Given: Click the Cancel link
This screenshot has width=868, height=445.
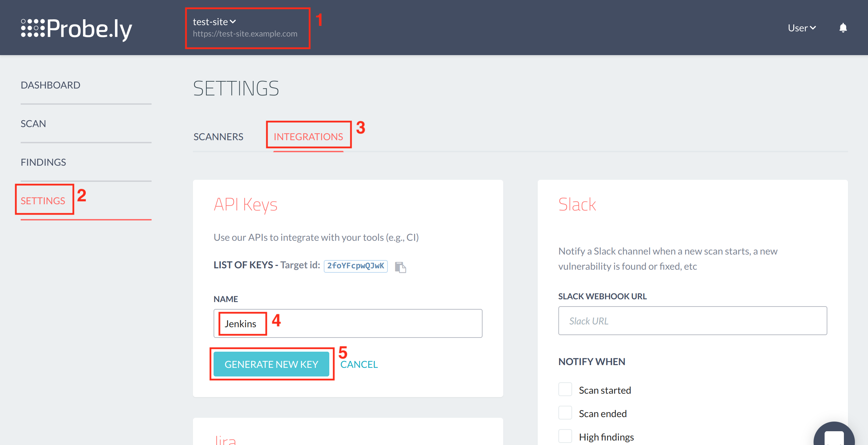Looking at the screenshot, I should [x=359, y=364].
